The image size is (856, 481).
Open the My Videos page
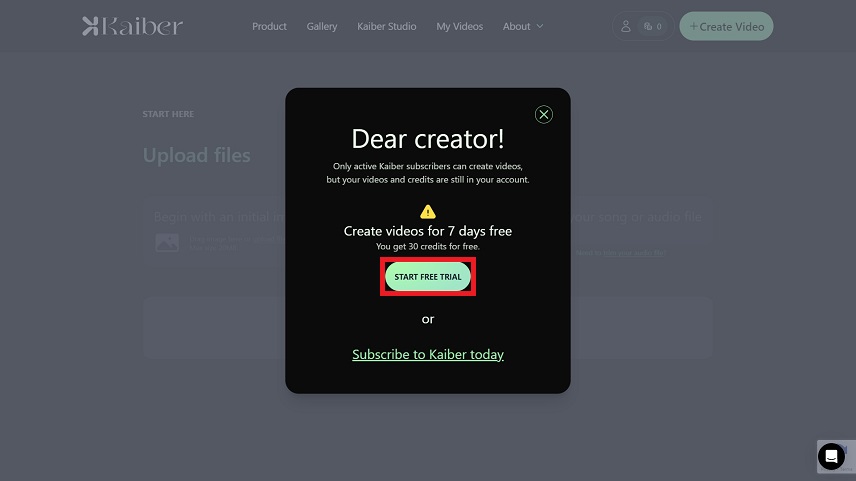tap(460, 26)
